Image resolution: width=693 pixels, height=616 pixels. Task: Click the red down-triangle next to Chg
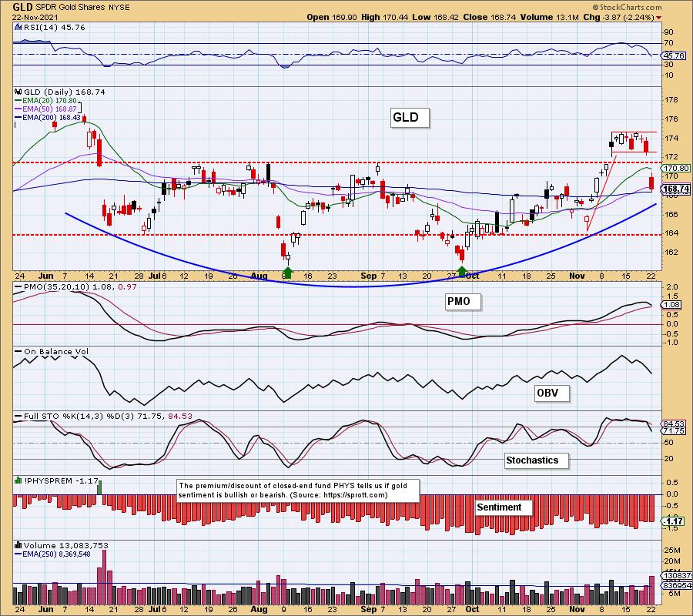coord(659,18)
